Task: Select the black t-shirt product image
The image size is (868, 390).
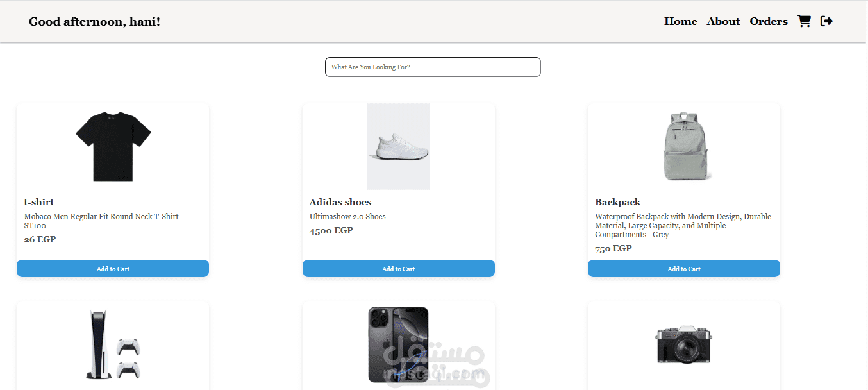Action: 113,146
